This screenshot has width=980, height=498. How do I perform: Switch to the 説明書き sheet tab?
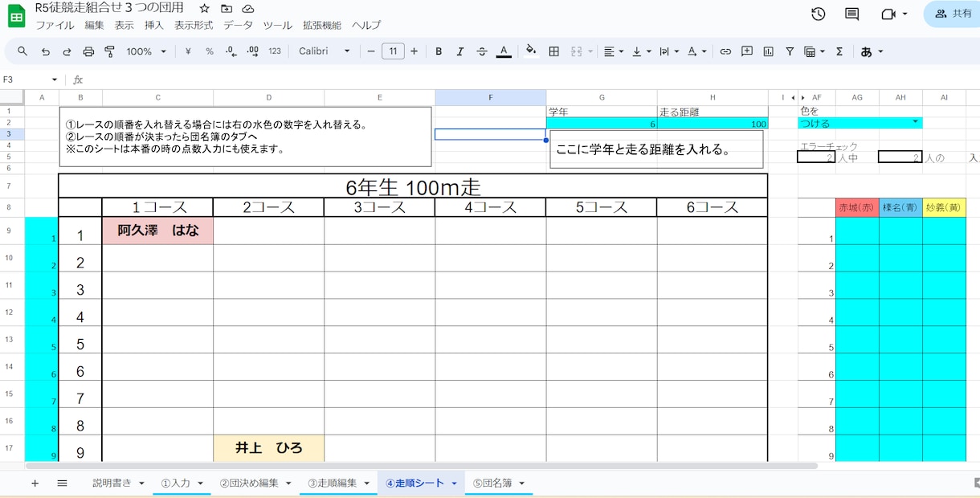118,483
